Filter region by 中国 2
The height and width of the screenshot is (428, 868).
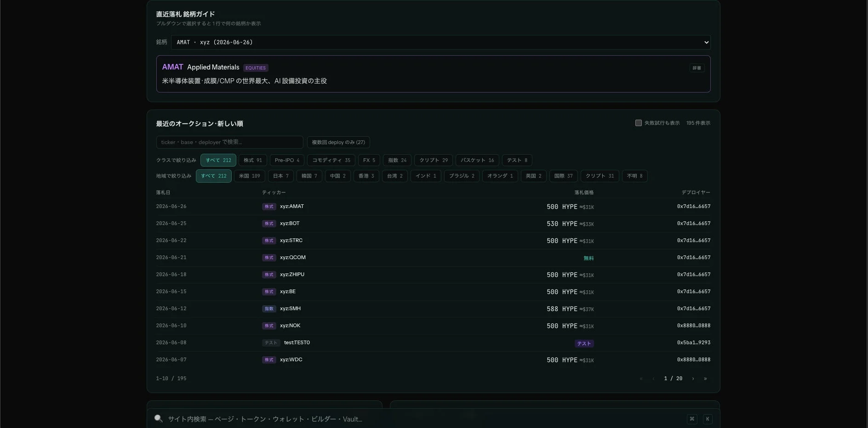(x=338, y=176)
